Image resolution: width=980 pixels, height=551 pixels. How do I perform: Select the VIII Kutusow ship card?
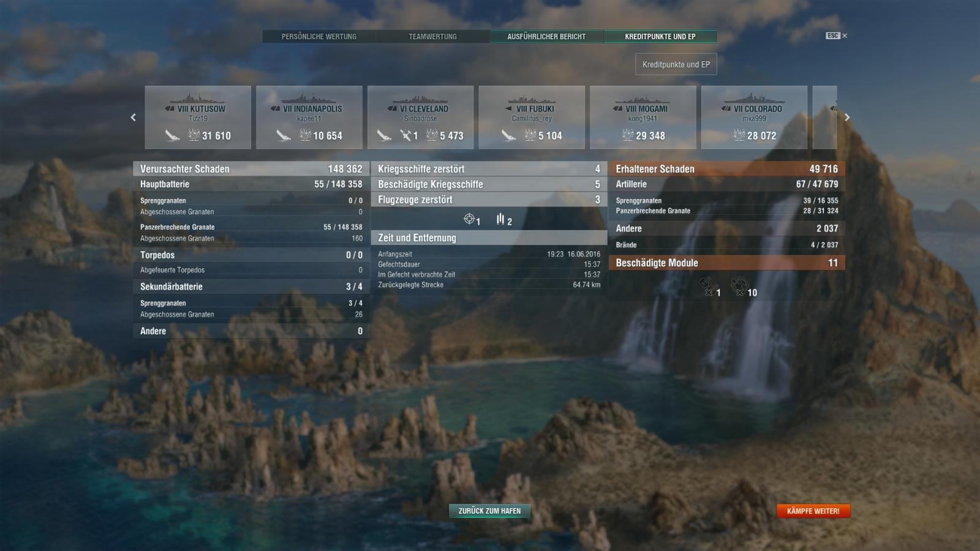click(x=198, y=118)
